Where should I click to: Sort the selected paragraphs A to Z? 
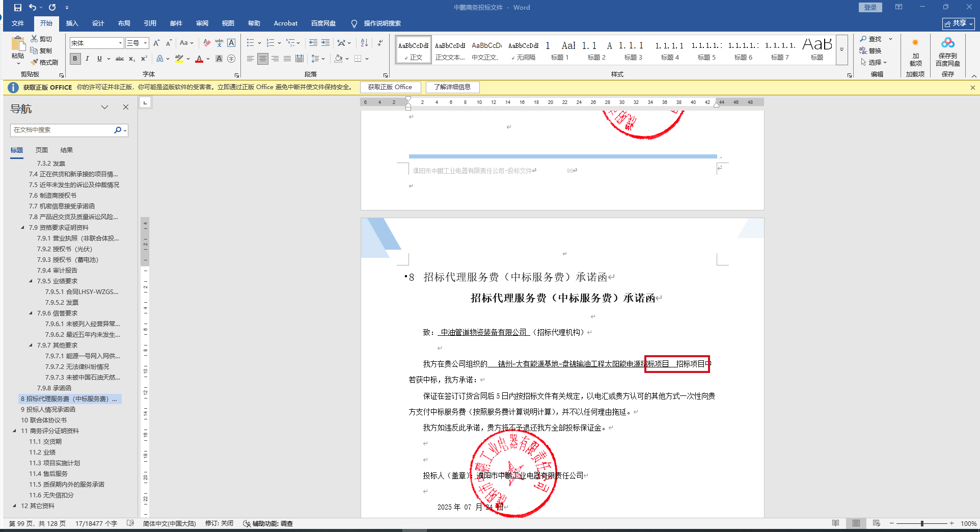point(364,43)
